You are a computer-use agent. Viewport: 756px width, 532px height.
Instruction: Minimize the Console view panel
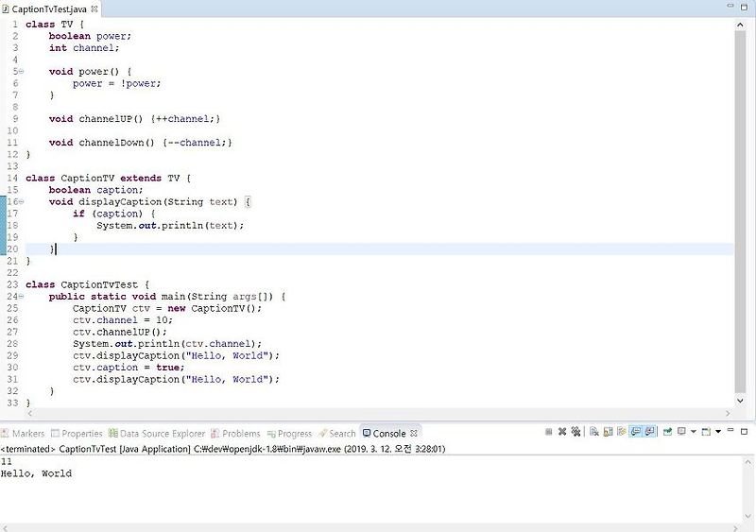click(x=730, y=430)
